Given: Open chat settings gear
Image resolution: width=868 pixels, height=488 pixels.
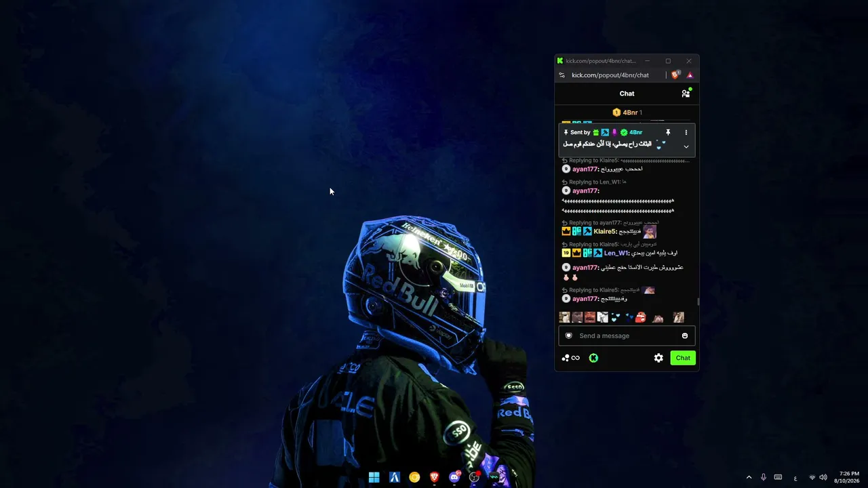Looking at the screenshot, I should pos(658,358).
